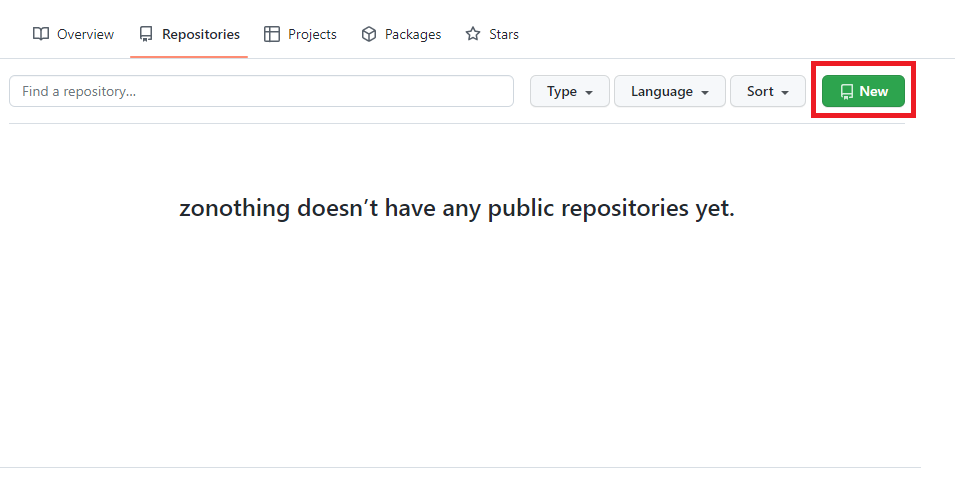Go to the Packages tab
Screen dimensions: 955x495
[401, 34]
